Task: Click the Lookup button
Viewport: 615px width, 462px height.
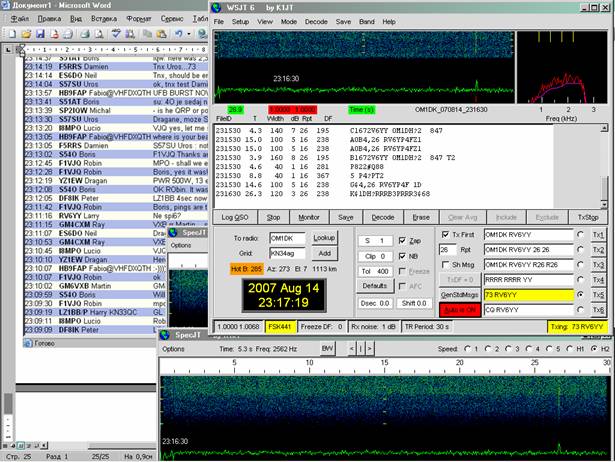Action: [324, 238]
